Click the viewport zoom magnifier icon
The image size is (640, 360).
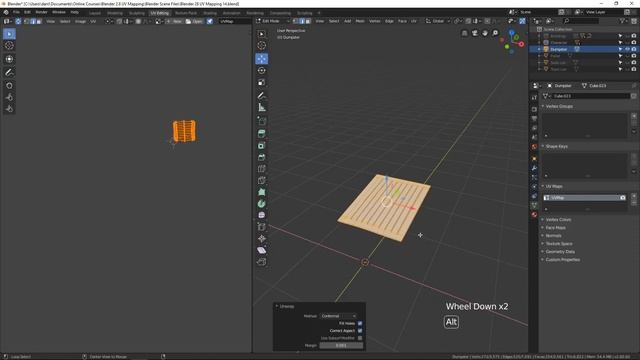point(495,33)
